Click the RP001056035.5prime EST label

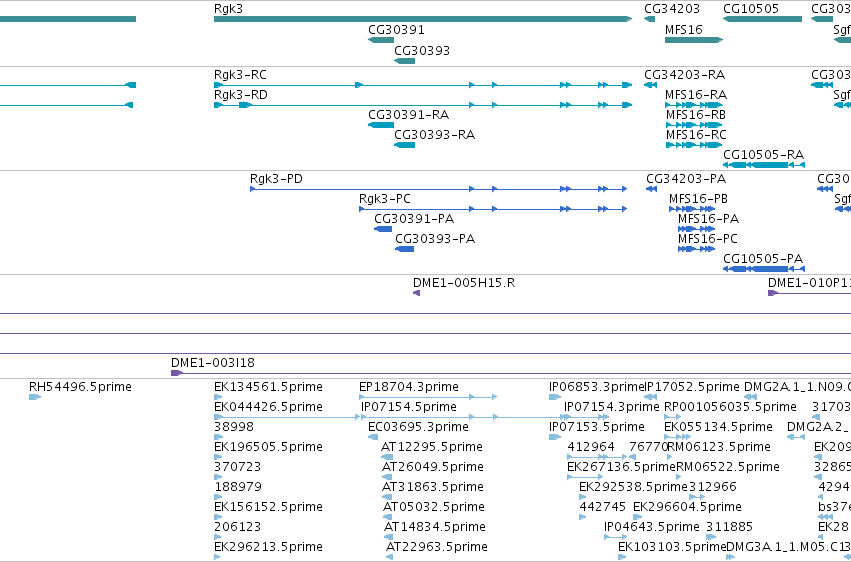[x=731, y=407]
